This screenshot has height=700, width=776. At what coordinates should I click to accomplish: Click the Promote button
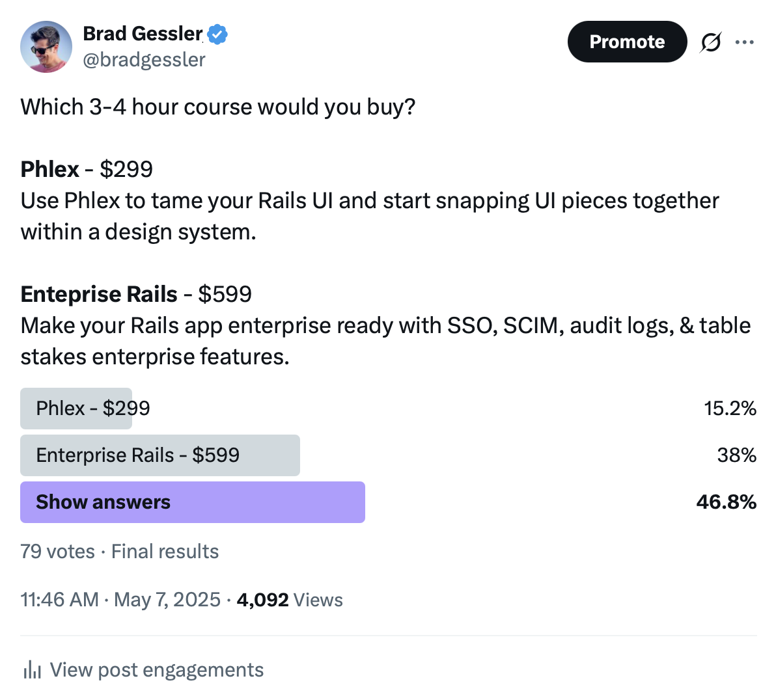tap(626, 42)
